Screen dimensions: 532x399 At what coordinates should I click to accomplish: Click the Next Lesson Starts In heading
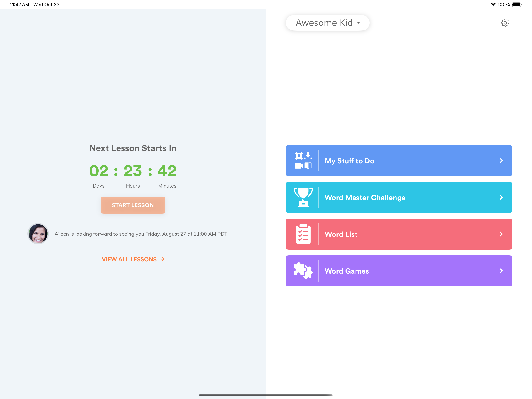tap(133, 148)
